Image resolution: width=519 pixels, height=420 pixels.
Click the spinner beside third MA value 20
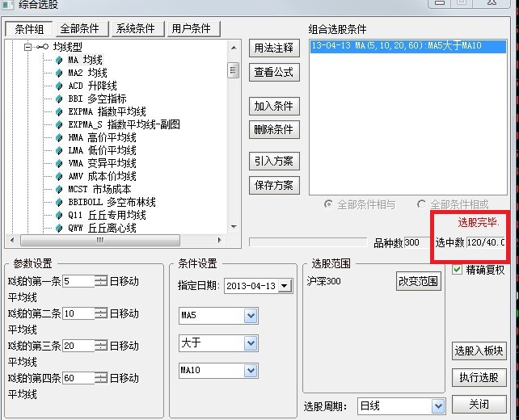100,346
